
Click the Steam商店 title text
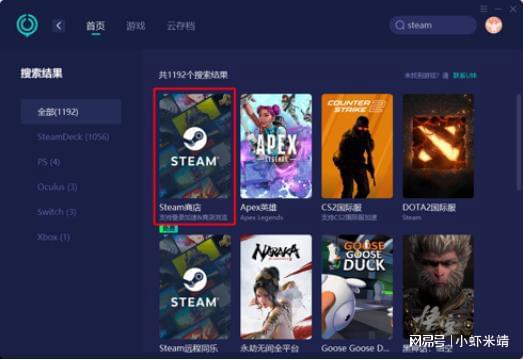click(180, 208)
